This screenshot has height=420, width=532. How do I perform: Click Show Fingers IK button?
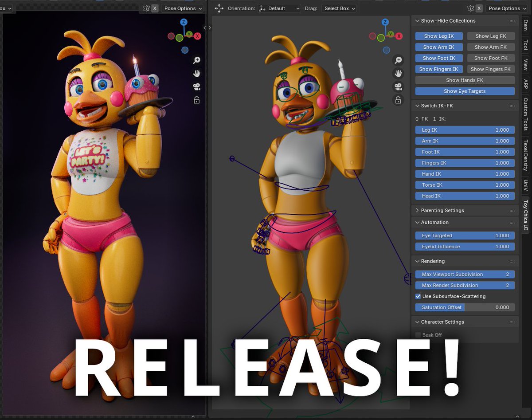tap(439, 69)
